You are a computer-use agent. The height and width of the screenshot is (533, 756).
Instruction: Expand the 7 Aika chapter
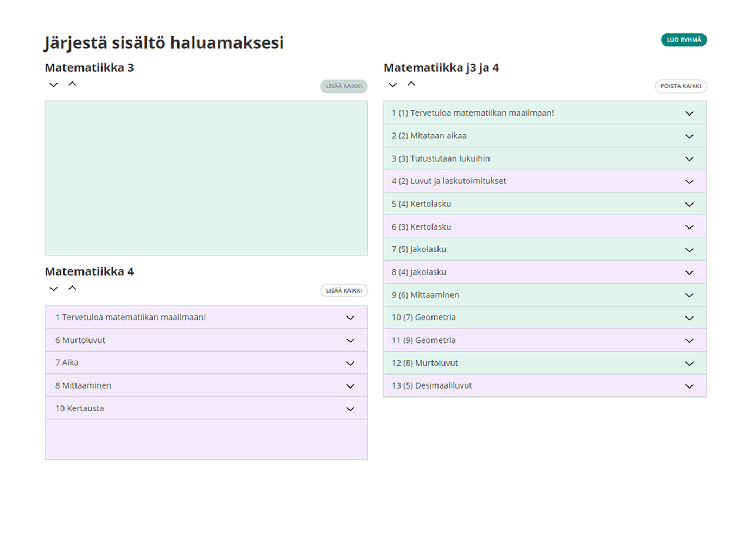pos(350,364)
